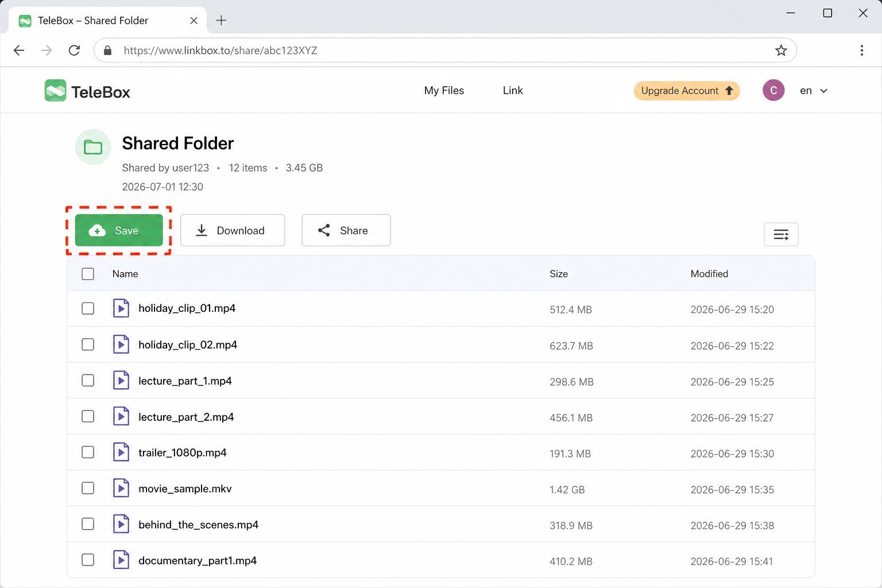
Task: Click the browser back arrow
Action: pyautogui.click(x=19, y=51)
